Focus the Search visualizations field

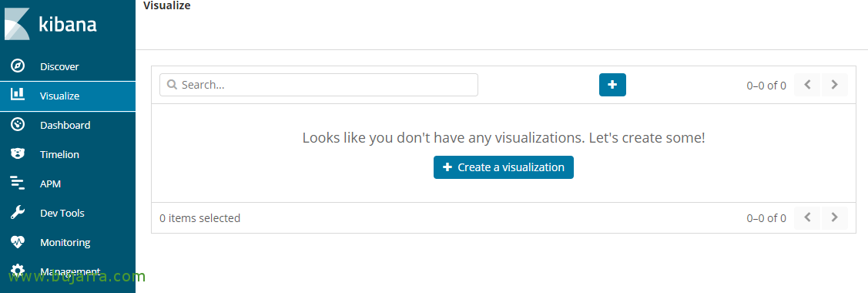coord(319,85)
